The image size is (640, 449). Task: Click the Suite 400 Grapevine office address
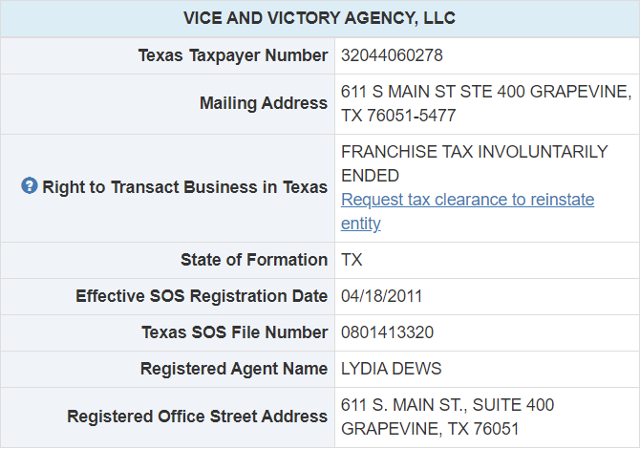tap(447, 405)
